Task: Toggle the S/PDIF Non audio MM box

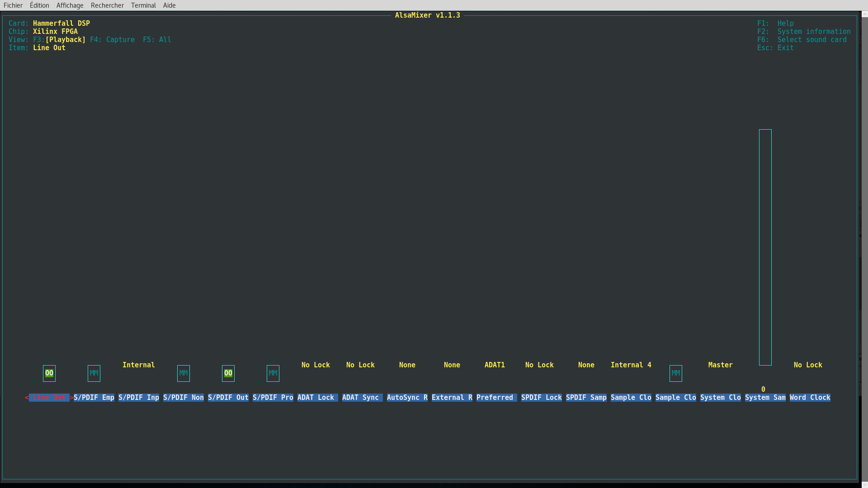Action: [184, 373]
